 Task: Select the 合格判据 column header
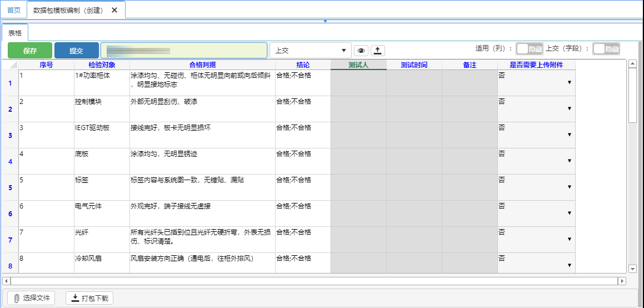click(202, 65)
